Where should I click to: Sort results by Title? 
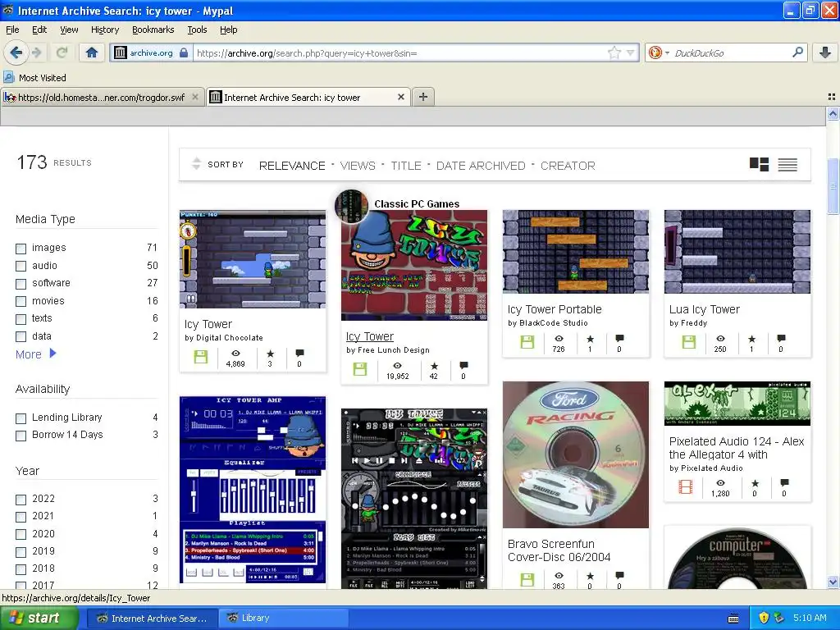405,166
